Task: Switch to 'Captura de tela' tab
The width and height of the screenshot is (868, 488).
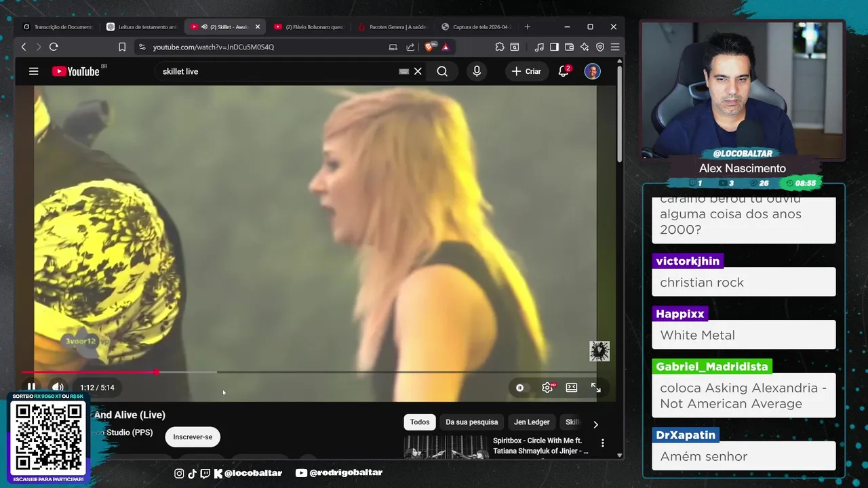Action: click(477, 27)
